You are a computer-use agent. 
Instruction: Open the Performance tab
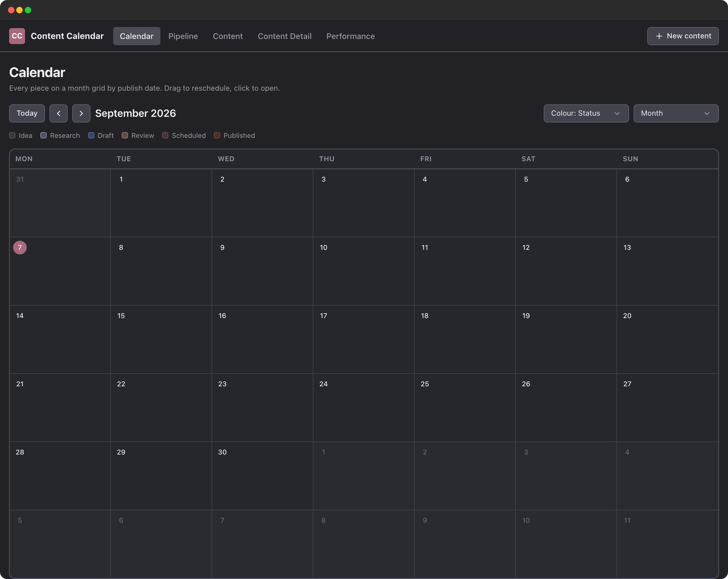pyautogui.click(x=351, y=36)
